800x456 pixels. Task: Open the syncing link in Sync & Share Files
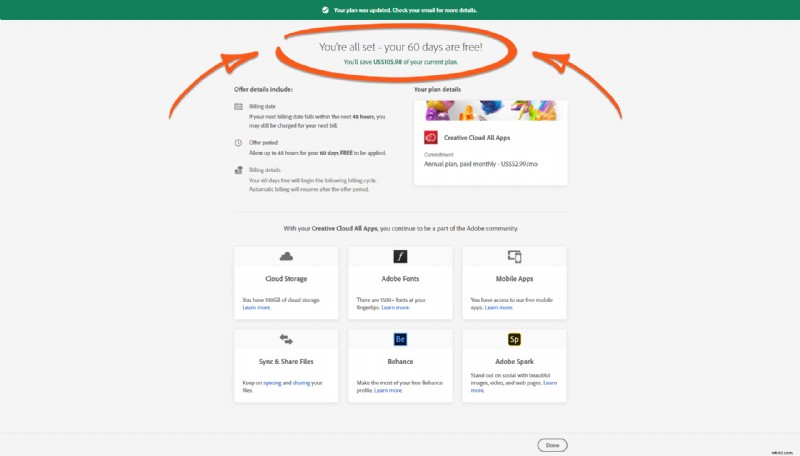[x=272, y=383]
